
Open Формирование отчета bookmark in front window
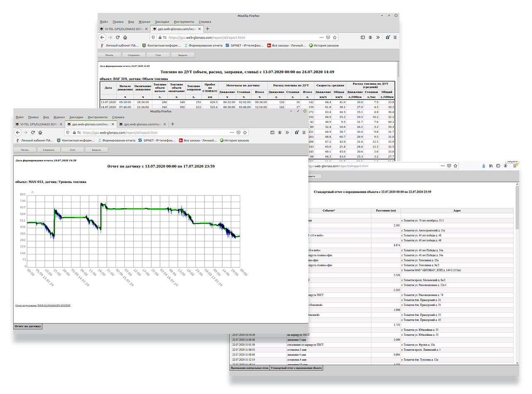(116, 140)
